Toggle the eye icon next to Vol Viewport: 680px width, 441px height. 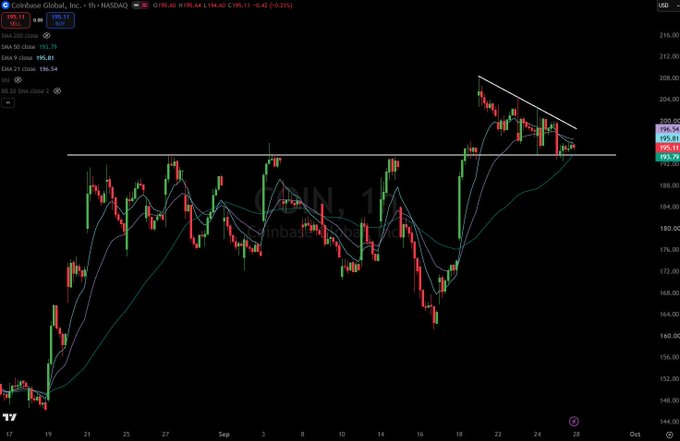(x=18, y=80)
